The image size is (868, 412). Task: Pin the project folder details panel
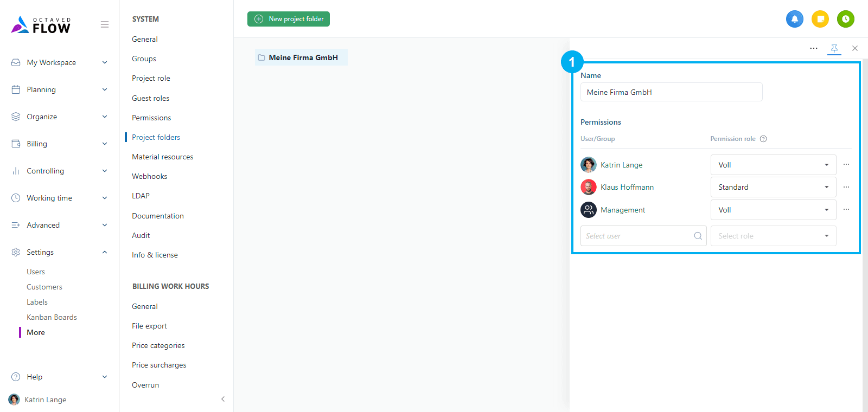(834, 48)
